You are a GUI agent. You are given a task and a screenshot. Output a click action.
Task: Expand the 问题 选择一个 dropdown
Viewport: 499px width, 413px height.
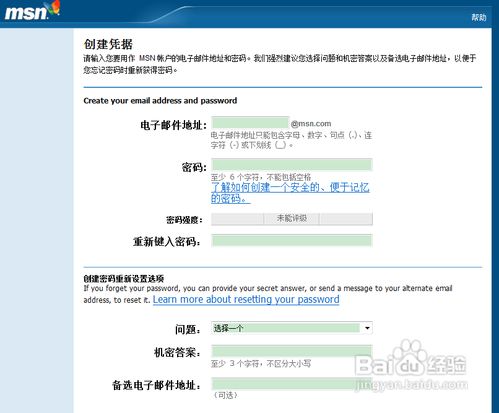point(292,328)
